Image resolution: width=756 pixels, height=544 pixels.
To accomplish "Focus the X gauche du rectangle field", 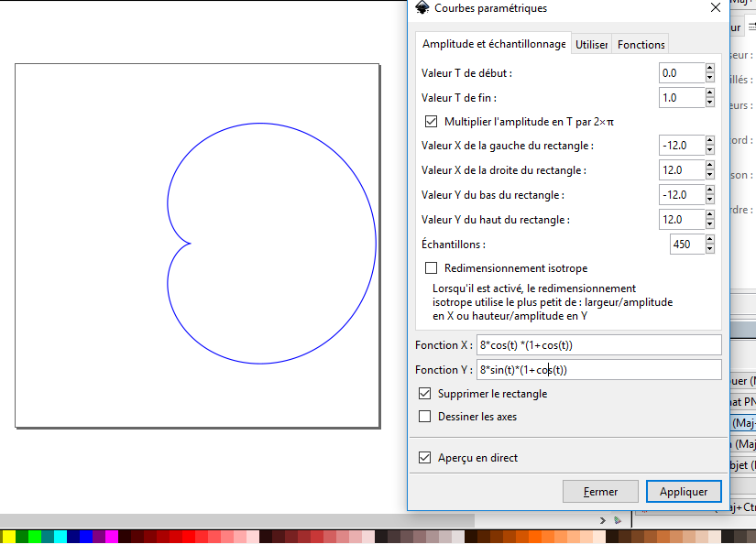I will pyautogui.click(x=682, y=146).
